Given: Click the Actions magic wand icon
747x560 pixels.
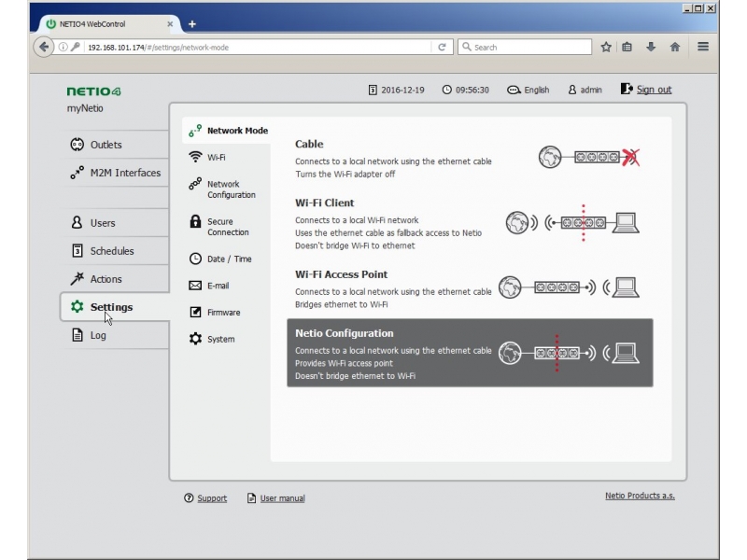Looking at the screenshot, I should (77, 278).
